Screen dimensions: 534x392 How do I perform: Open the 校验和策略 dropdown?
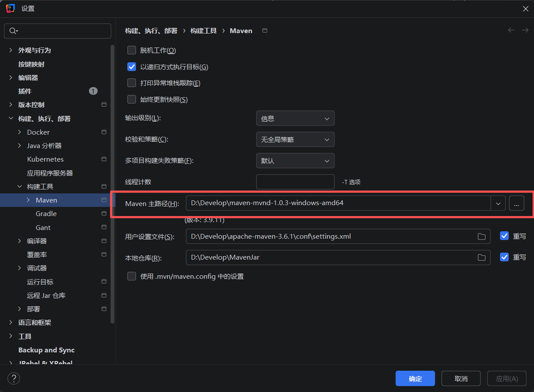pyautogui.click(x=295, y=140)
